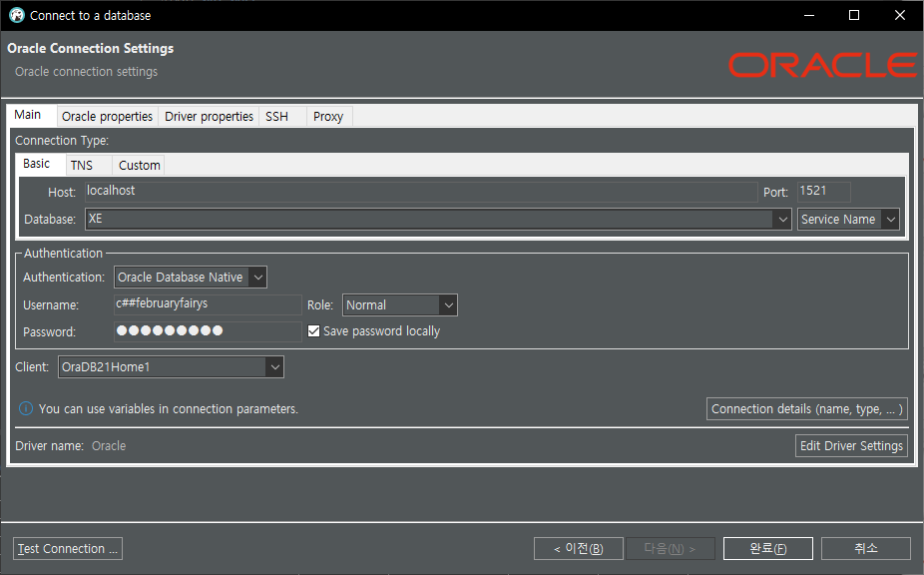Open Connection details (name, type, ...) button
The width and height of the screenshot is (924, 575).
(806, 408)
